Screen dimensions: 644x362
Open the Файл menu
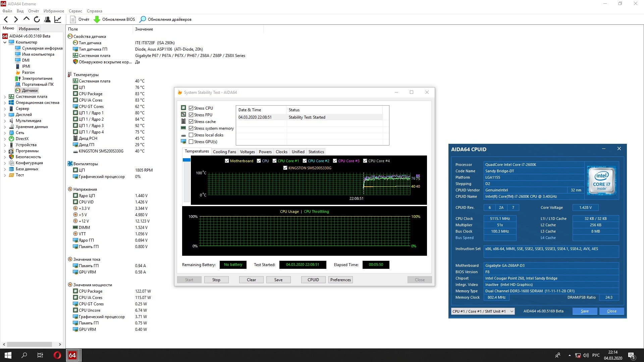tap(7, 11)
